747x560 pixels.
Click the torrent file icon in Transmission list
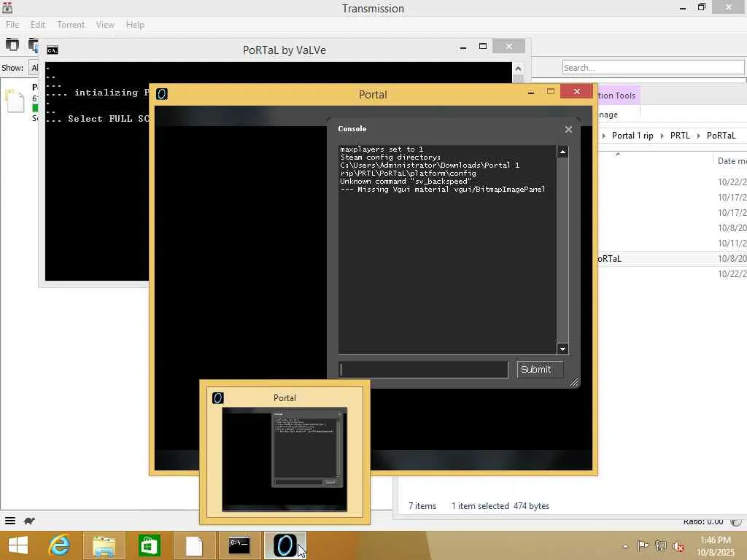(15, 101)
